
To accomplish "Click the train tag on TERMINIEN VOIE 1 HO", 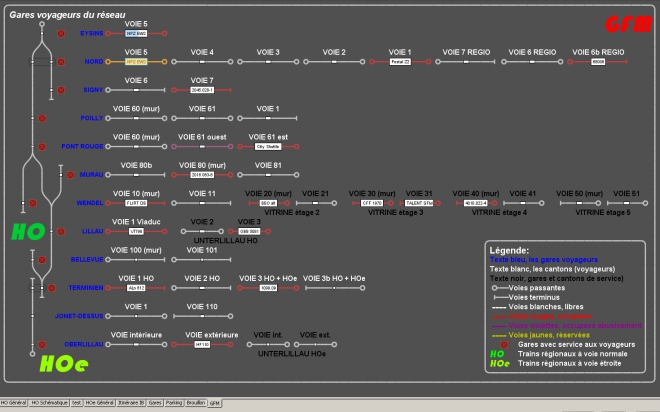I will pyautogui.click(x=136, y=288).
